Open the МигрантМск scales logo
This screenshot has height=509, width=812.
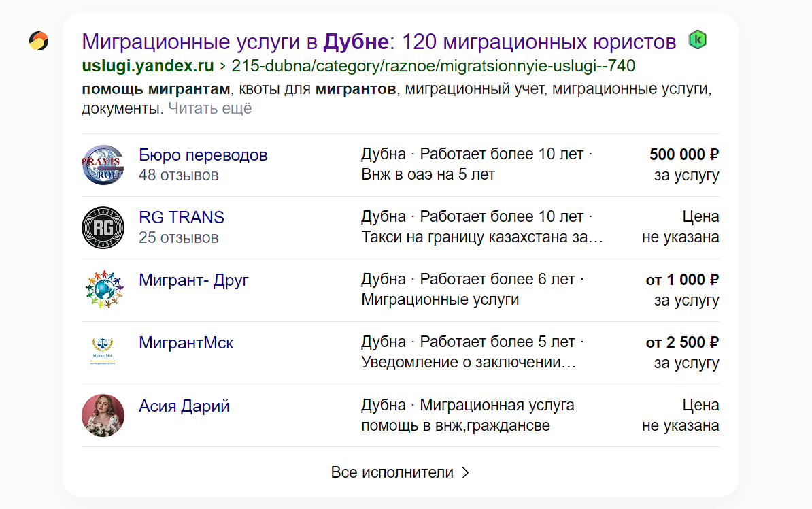[103, 350]
